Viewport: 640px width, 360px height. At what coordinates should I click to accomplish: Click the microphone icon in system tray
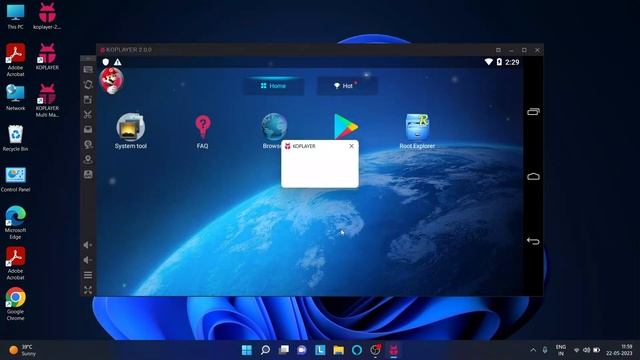(x=545, y=350)
